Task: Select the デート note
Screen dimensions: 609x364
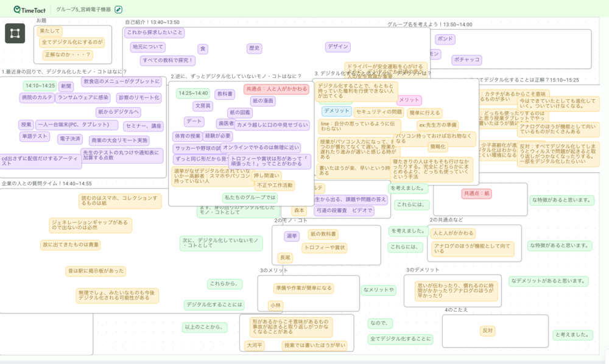Action: click(x=194, y=122)
